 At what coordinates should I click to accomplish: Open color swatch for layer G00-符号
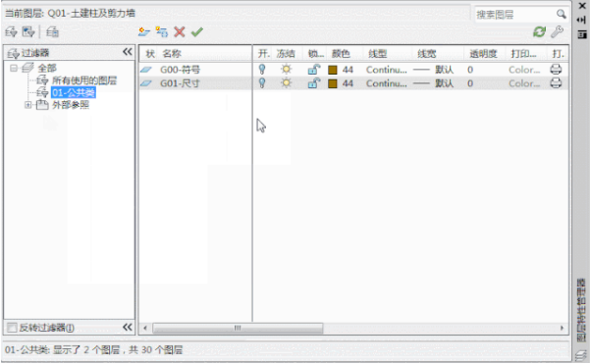[333, 70]
